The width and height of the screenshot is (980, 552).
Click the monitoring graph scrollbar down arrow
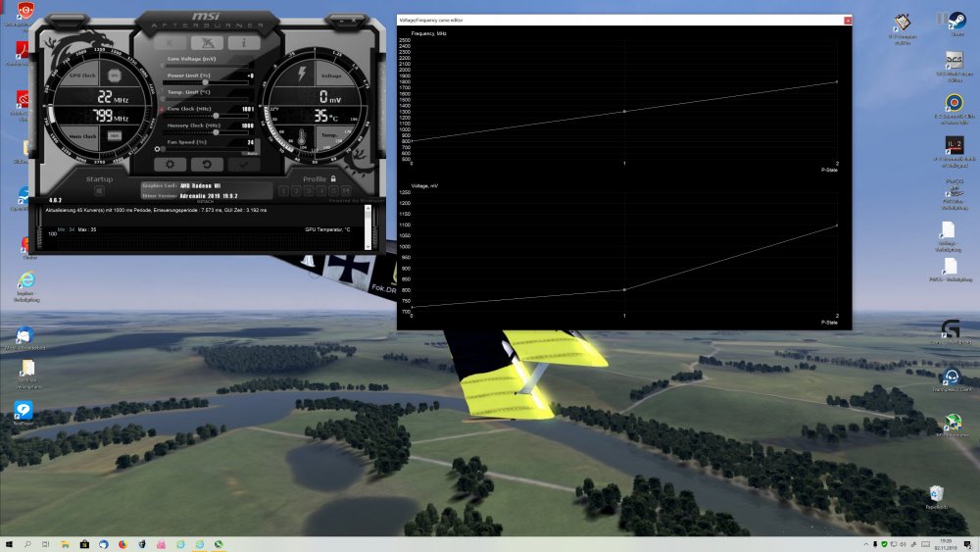(x=367, y=246)
